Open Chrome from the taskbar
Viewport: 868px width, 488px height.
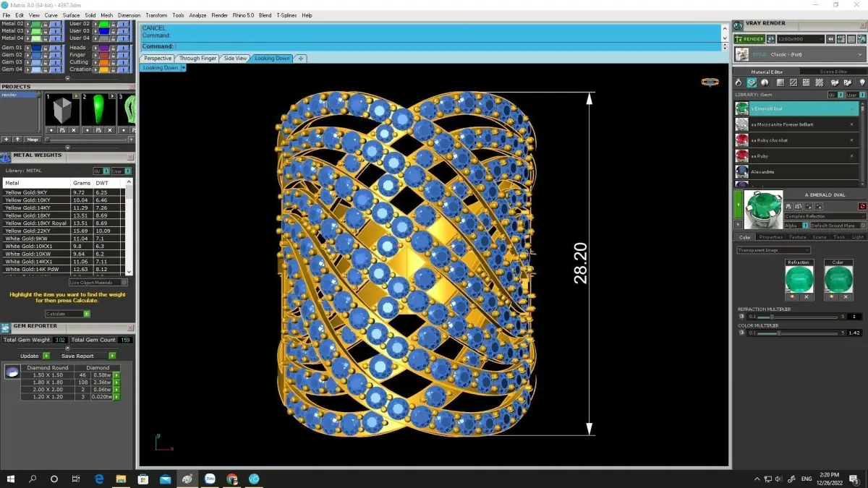(x=232, y=479)
